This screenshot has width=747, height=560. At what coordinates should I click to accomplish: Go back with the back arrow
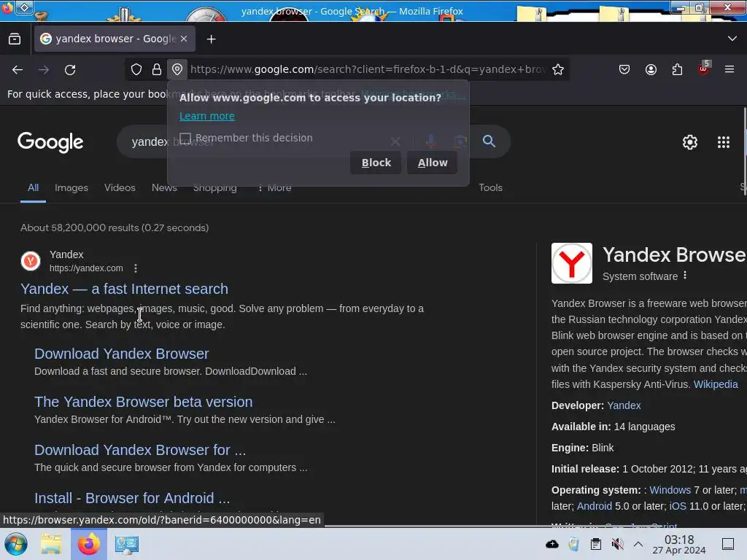pos(18,69)
